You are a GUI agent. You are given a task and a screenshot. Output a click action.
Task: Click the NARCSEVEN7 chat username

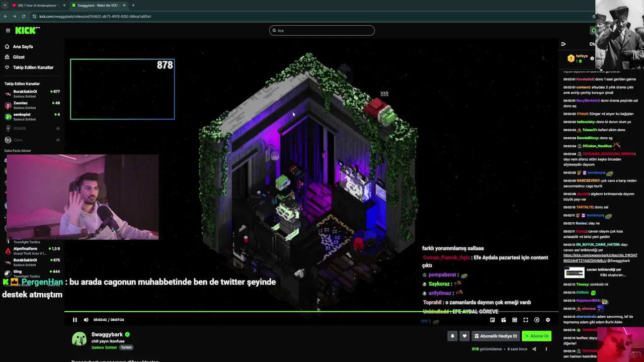588,180
